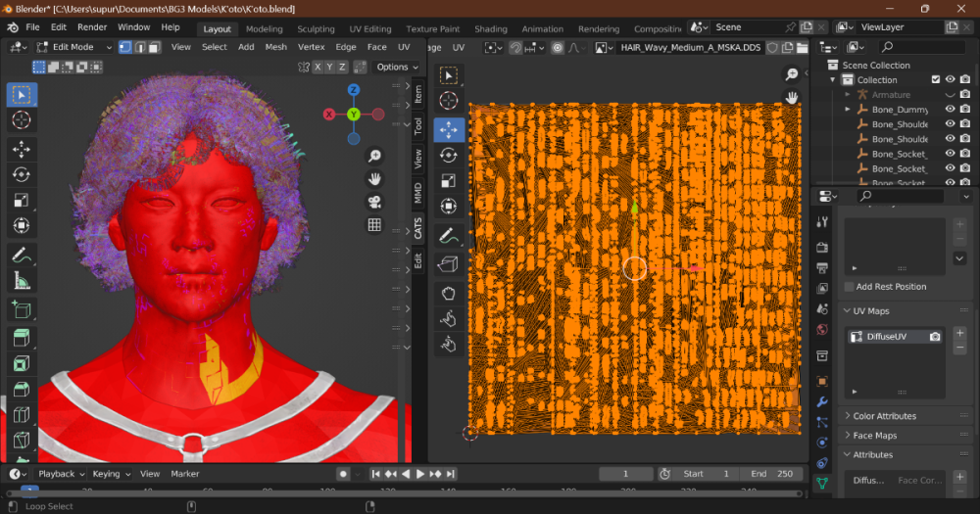Choose the Annotate tool in UV editor
The height and width of the screenshot is (514, 980).
pos(449,235)
